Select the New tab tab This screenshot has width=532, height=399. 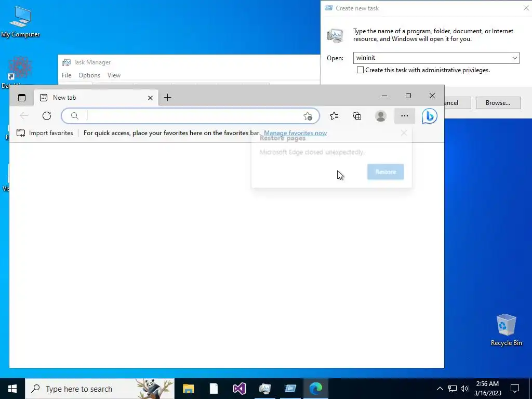point(96,98)
